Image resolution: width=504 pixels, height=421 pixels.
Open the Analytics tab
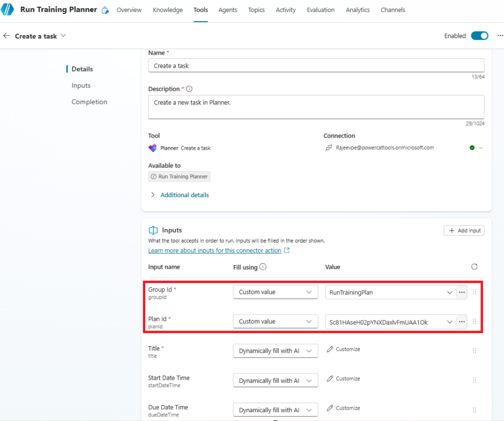tap(358, 10)
